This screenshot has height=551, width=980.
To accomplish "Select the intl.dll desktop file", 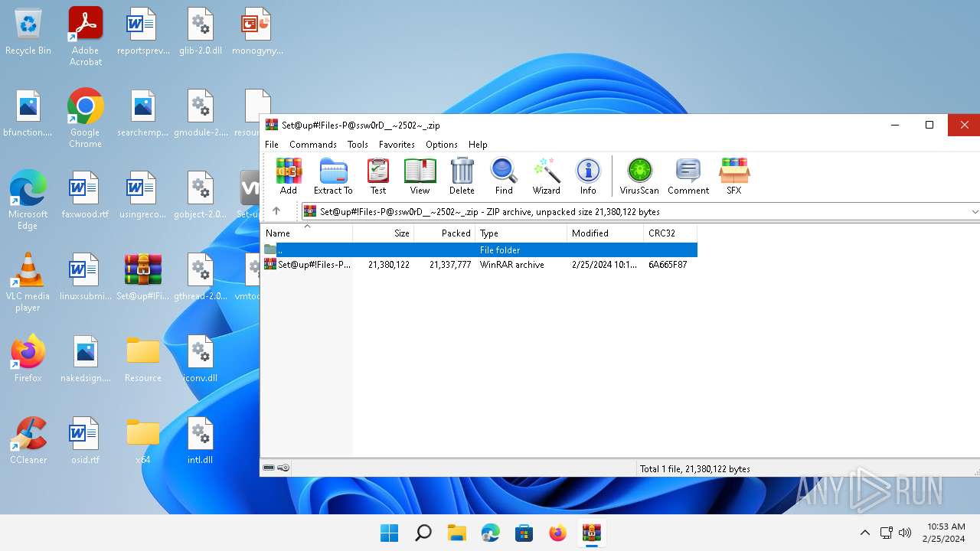I will click(x=200, y=440).
